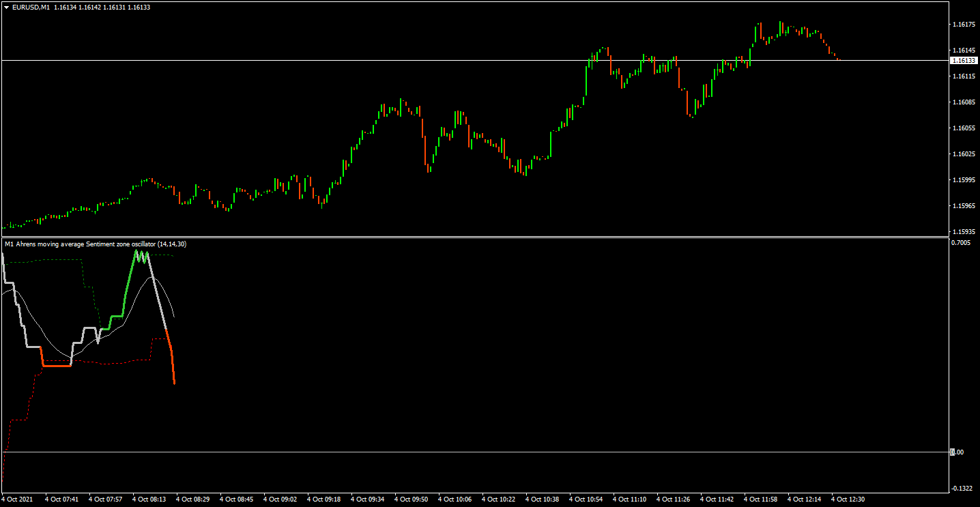This screenshot has width=980, height=507.
Task: Click the current price tag 1.16133
Action: coord(963,60)
